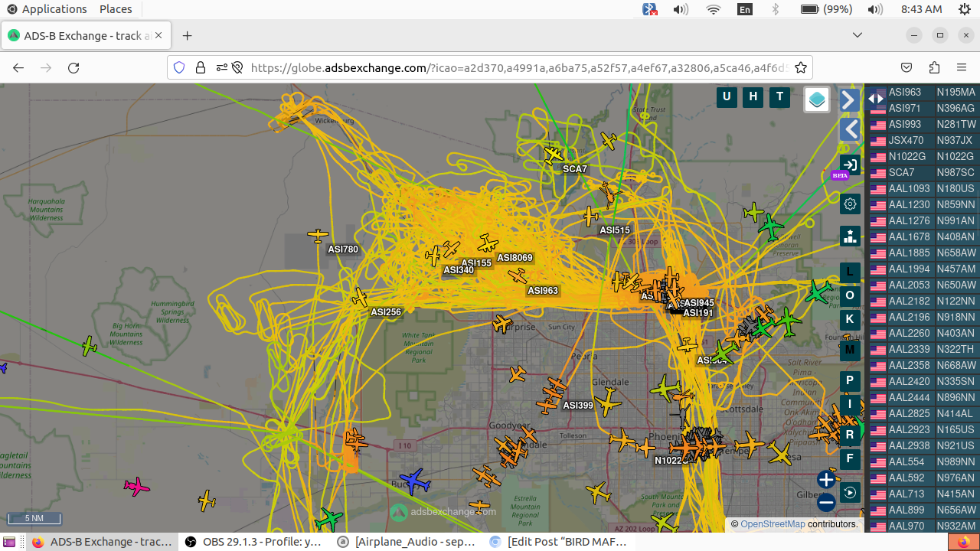Toggle the H map button
980x551 pixels.
tap(753, 97)
